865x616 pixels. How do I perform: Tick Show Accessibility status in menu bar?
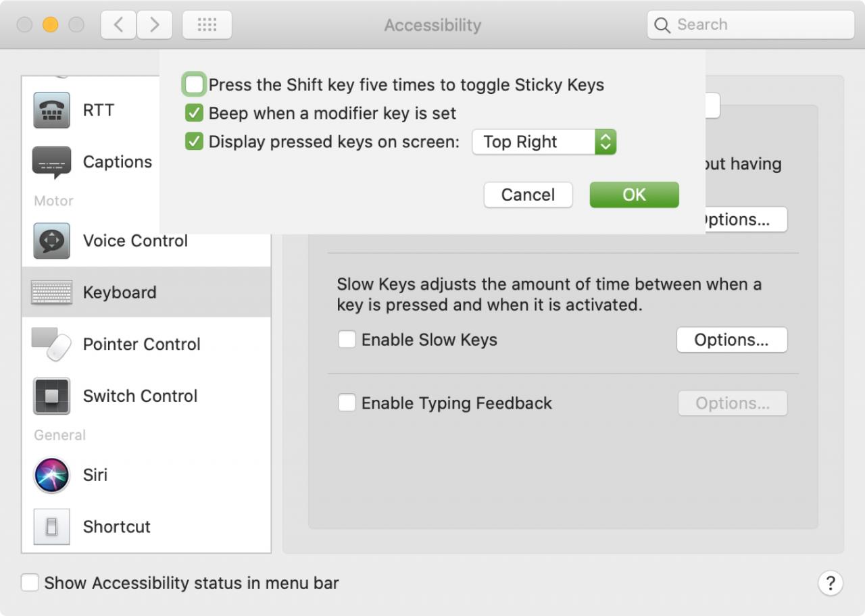pos(30,583)
